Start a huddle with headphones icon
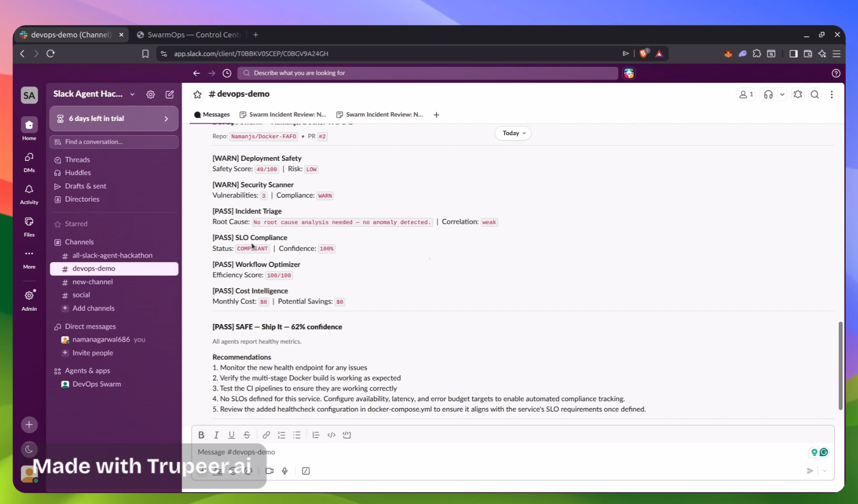This screenshot has width=858, height=504. coord(769,94)
